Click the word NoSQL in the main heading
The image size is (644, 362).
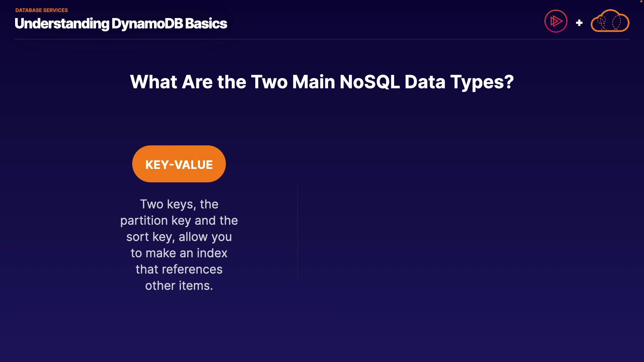(370, 82)
